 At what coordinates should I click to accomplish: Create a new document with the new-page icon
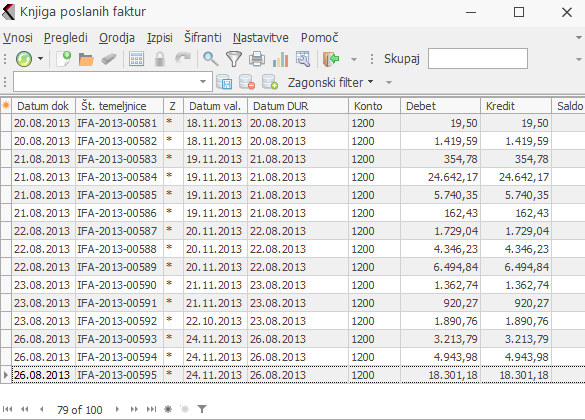[x=64, y=59]
